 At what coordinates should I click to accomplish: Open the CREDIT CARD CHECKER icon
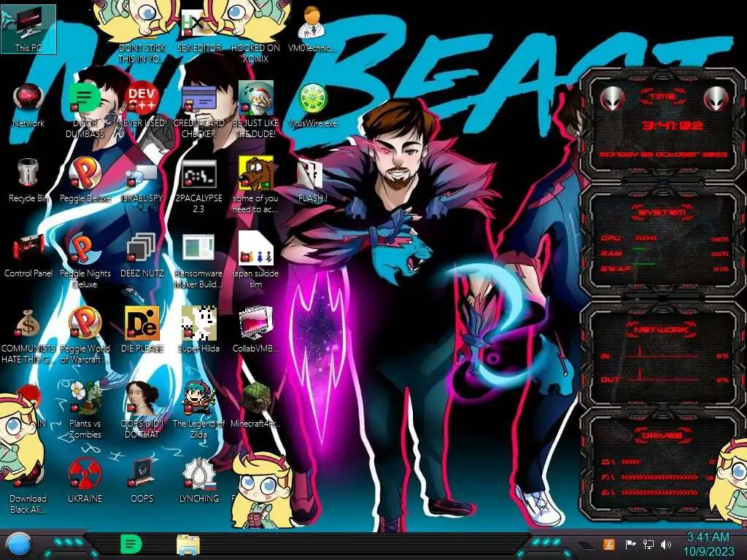point(198,111)
